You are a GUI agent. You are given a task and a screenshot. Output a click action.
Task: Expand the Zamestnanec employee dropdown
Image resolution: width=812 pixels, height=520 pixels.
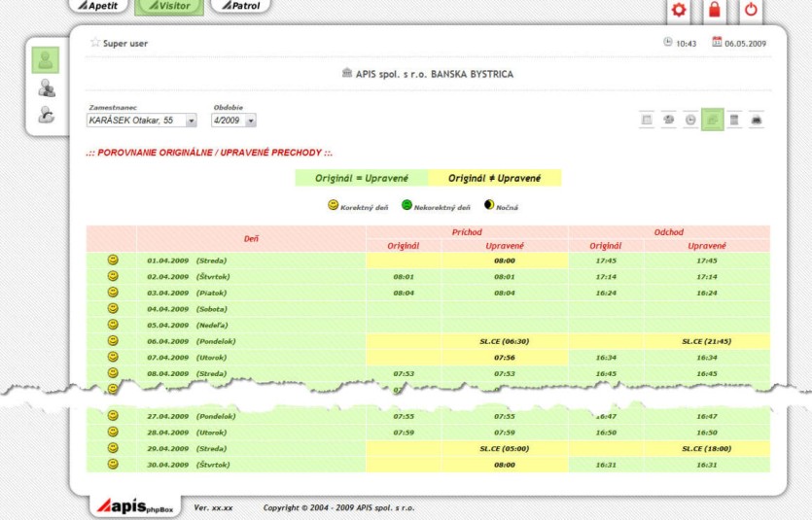point(191,121)
